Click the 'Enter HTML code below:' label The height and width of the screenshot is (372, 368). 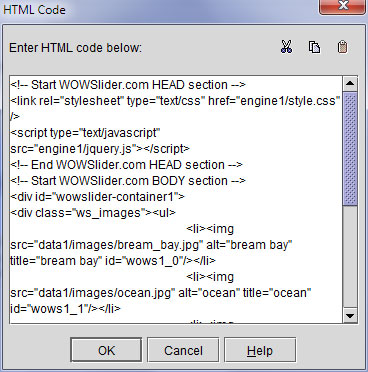75,48
